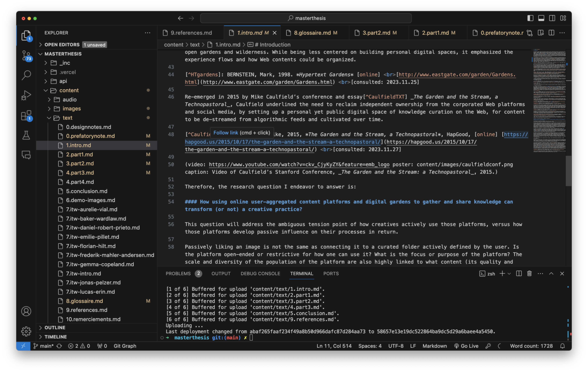The width and height of the screenshot is (588, 372).
Task: Toggle the secondary side bar
Action: (552, 18)
